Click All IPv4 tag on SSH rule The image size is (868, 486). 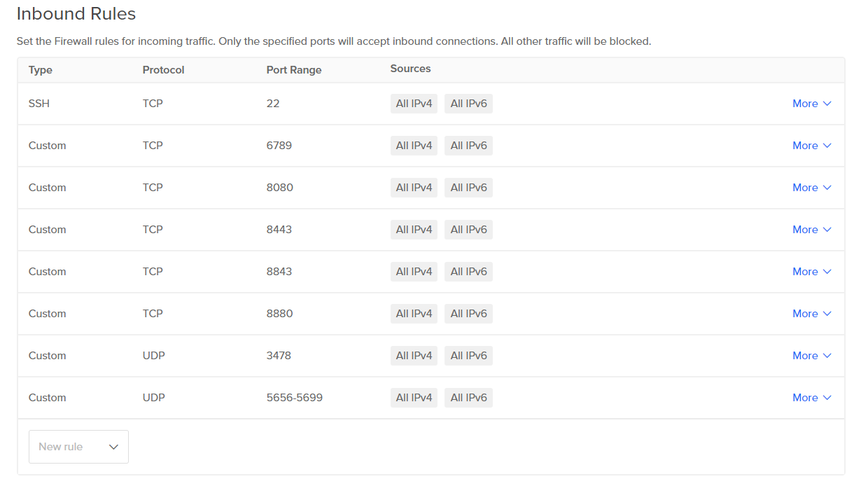[x=414, y=104]
